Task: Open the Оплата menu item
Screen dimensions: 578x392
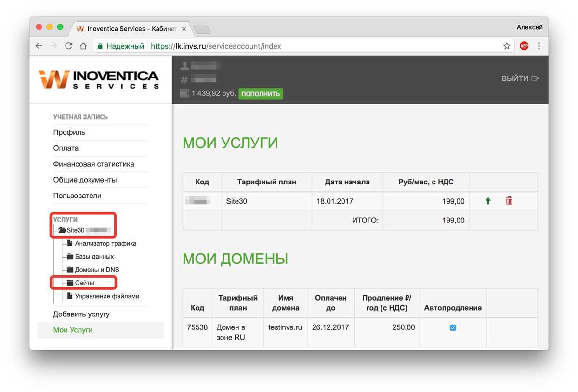Action: click(66, 148)
